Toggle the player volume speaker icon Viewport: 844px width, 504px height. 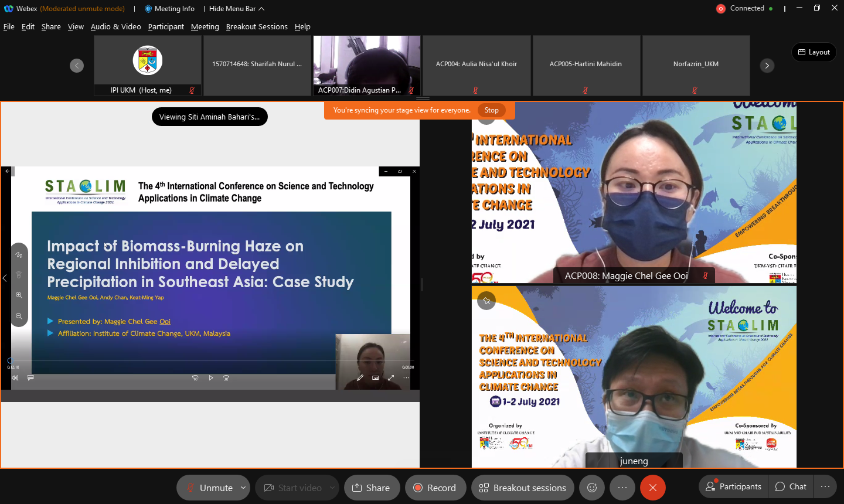click(15, 378)
